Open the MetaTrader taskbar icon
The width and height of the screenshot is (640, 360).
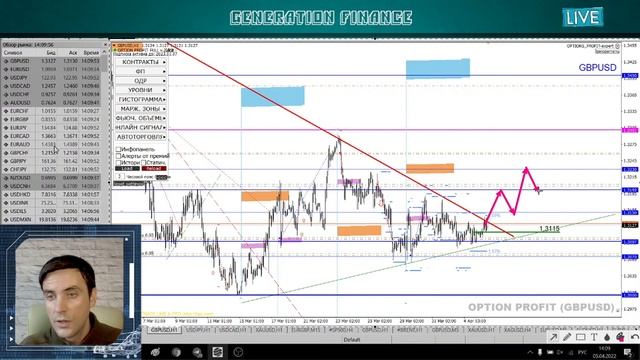pyautogui.click(x=217, y=352)
